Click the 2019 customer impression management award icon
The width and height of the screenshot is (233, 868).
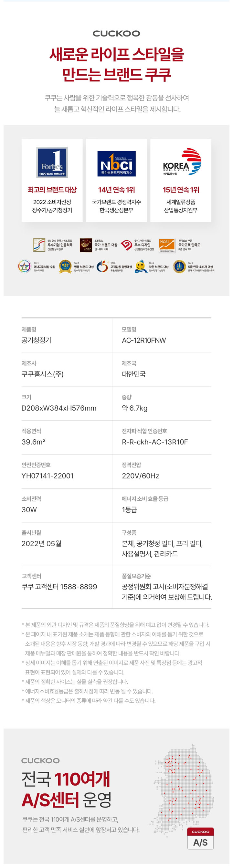(102, 266)
